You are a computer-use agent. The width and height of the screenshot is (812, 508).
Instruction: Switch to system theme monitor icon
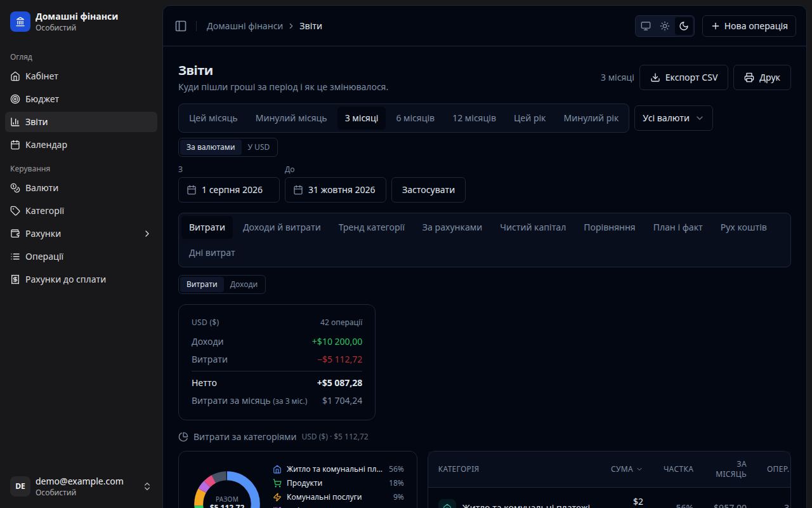646,26
